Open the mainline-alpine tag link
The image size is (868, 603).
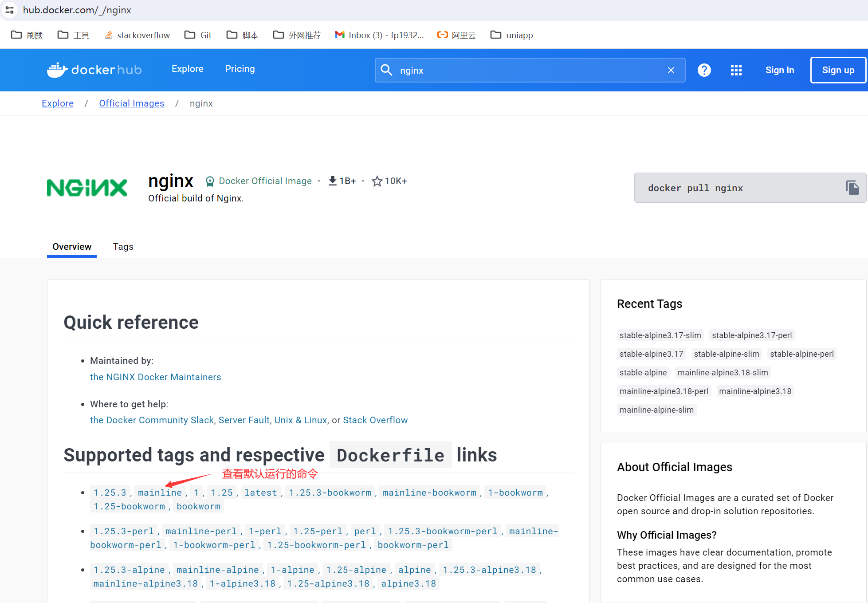218,570
